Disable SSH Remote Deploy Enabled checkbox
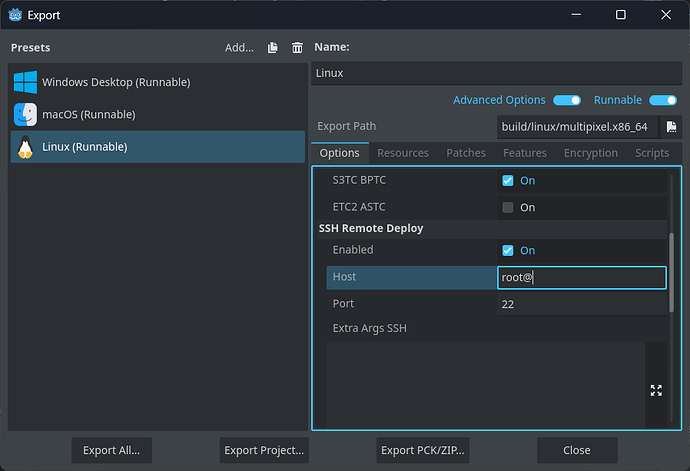Screen dimensions: 690x471 (x=508, y=250)
